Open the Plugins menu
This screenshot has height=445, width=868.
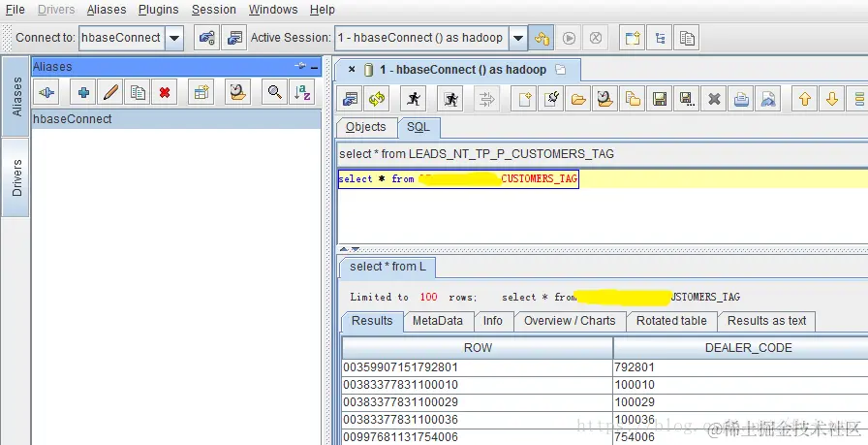coord(158,10)
